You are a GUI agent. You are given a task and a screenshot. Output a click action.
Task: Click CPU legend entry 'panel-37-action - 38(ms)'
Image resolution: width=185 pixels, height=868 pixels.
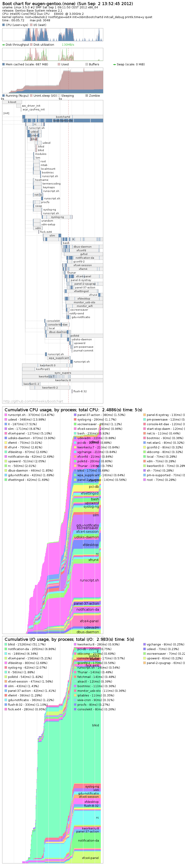pyautogui.click(x=99, y=415)
